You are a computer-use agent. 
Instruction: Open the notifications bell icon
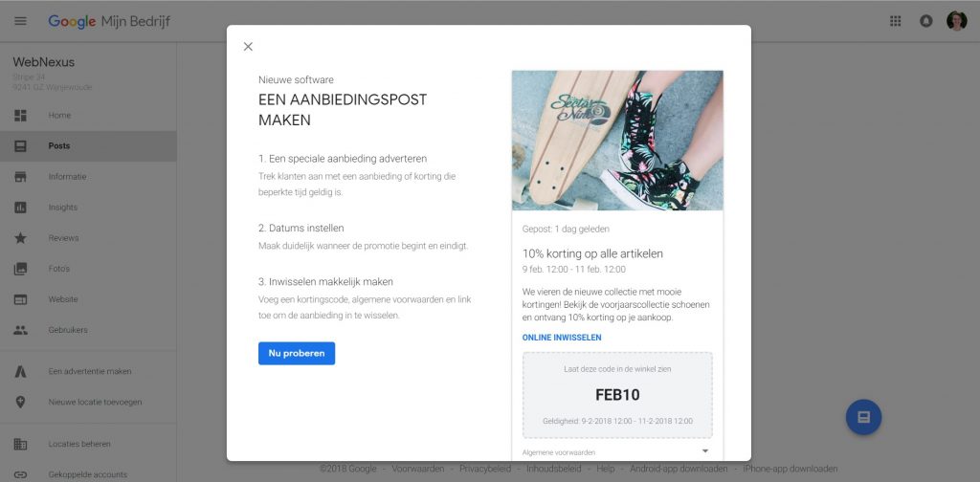click(926, 21)
